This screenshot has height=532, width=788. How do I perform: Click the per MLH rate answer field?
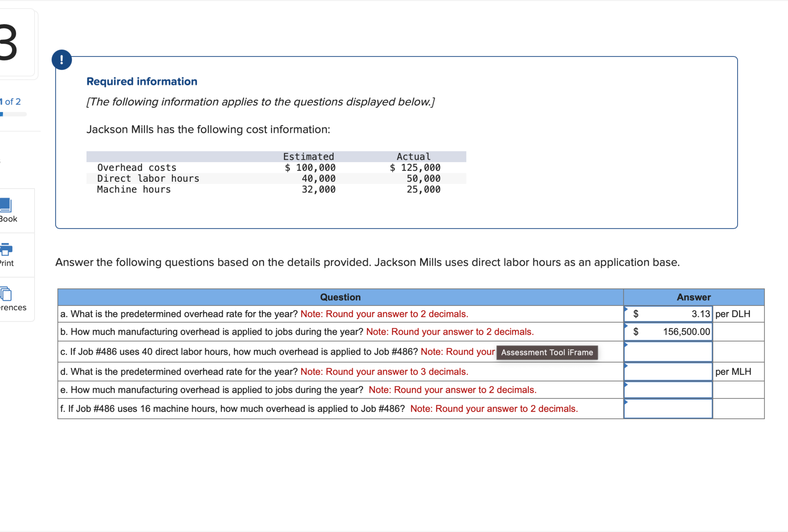tap(668, 372)
